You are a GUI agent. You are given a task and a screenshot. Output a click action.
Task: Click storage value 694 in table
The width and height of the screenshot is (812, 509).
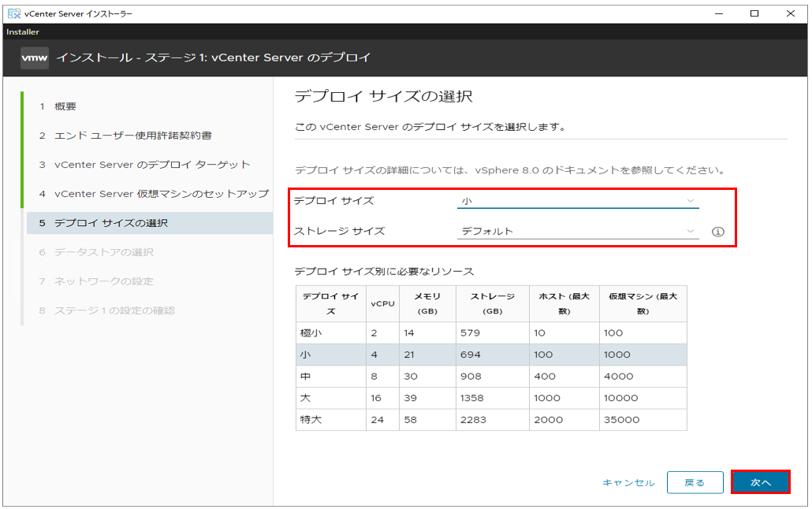[471, 355]
